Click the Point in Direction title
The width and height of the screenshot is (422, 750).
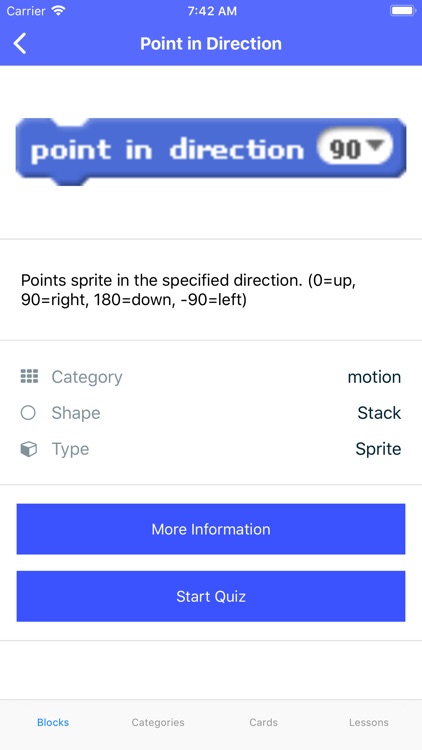pyautogui.click(x=211, y=44)
